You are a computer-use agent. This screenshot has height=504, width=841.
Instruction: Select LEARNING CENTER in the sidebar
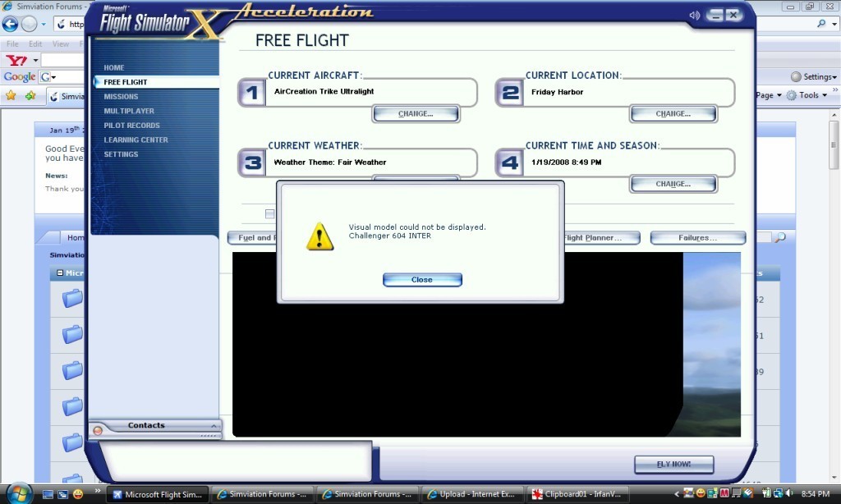pos(136,140)
